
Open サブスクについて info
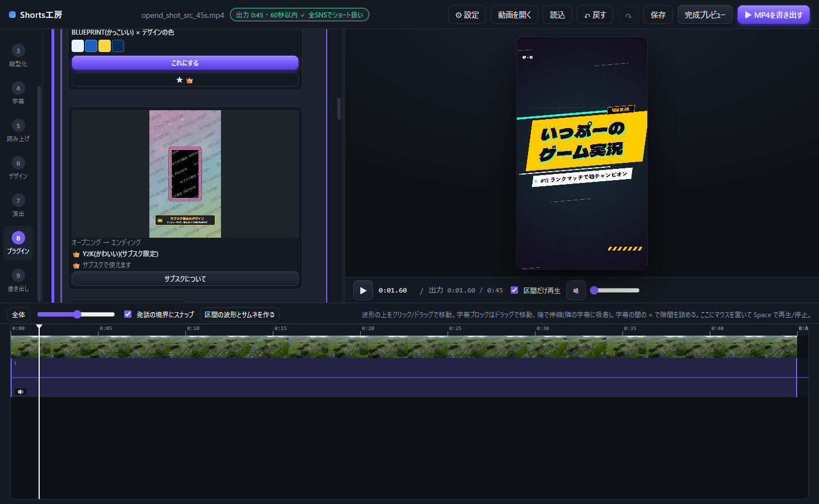coord(185,279)
